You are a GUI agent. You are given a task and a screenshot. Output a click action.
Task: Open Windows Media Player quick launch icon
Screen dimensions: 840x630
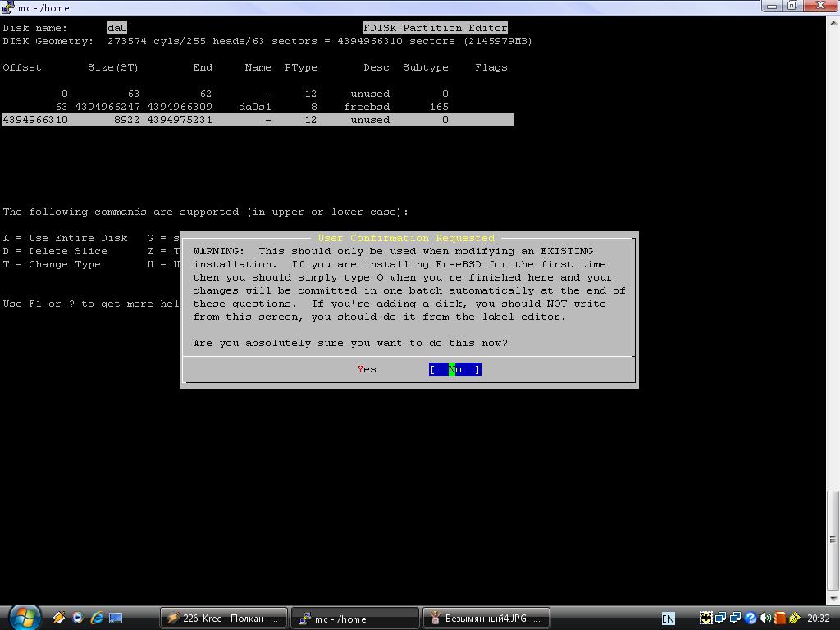click(78, 618)
